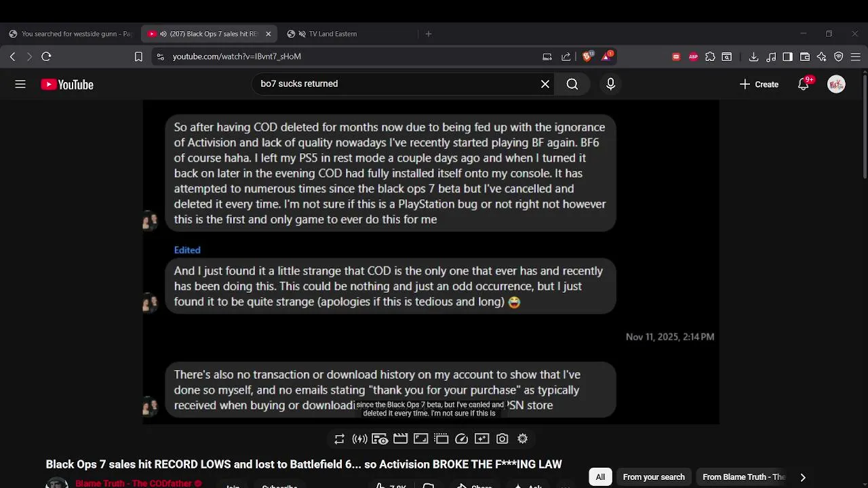Viewport: 868px width, 488px height.
Task: Open YouTube notifications bell
Action: coord(804,84)
